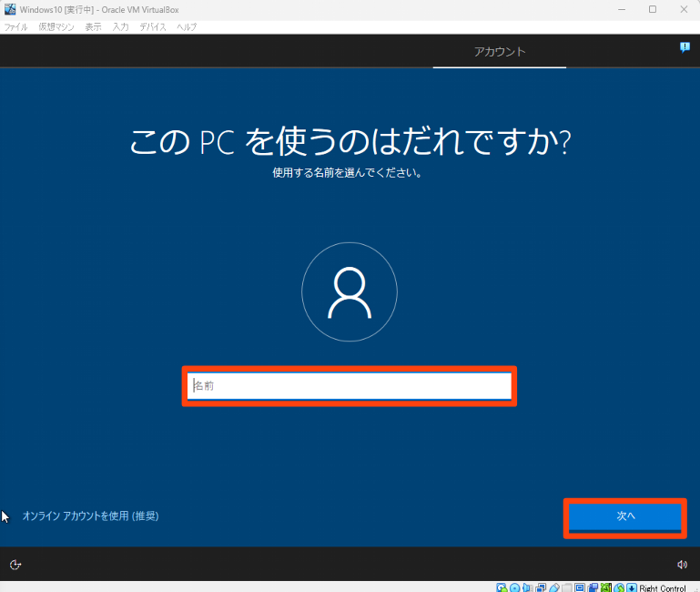
Task: Open the ファイル menu
Action: click(16, 26)
